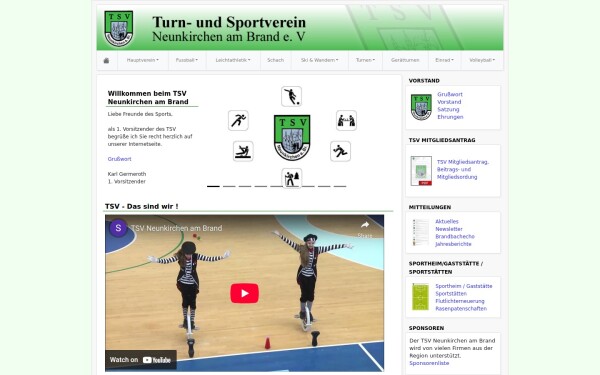Image resolution: width=600 pixels, height=375 pixels.
Task: Click the TSV logo in the green header banner
Action: click(x=119, y=29)
